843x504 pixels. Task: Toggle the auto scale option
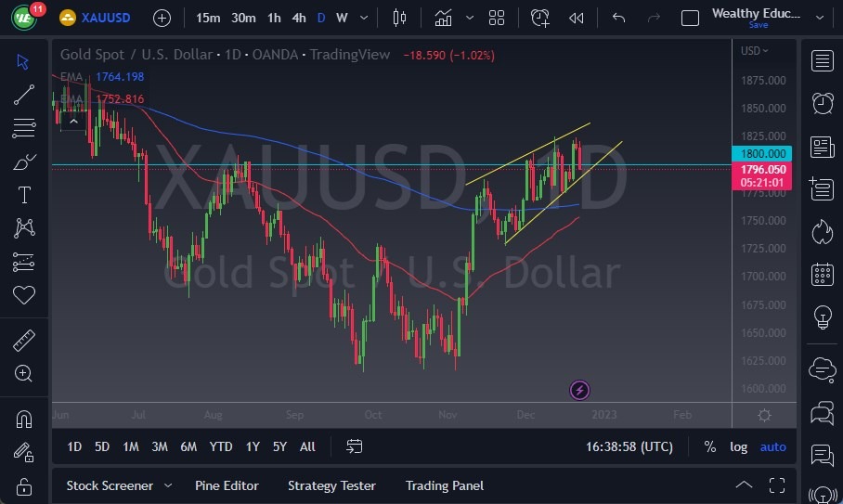[772, 446]
